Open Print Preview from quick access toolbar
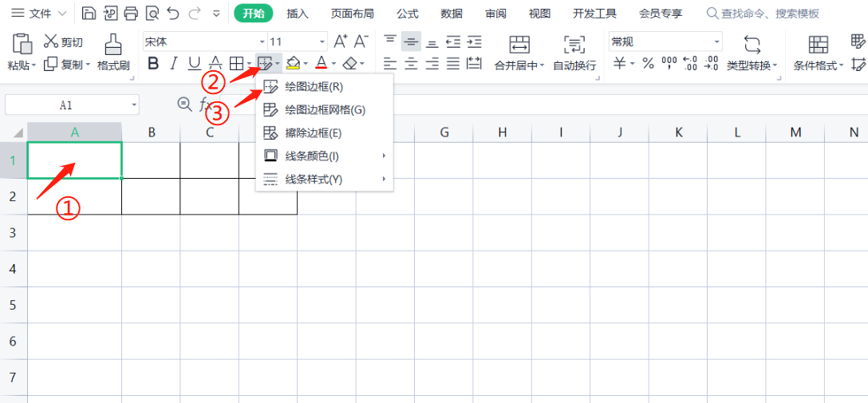 152,14
